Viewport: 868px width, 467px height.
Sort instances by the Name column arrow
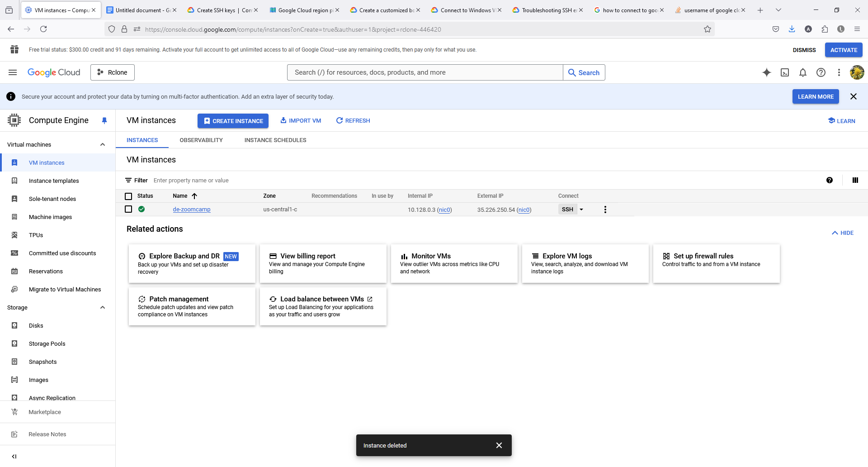click(x=194, y=196)
